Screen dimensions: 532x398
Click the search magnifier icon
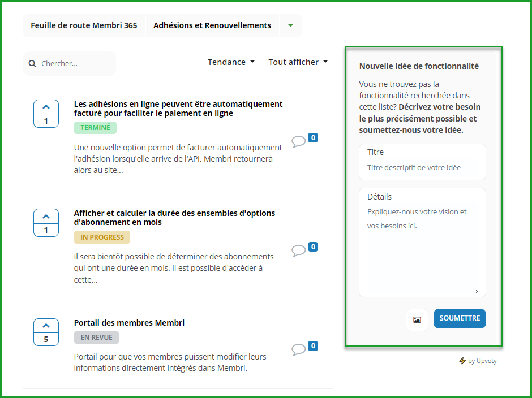33,64
